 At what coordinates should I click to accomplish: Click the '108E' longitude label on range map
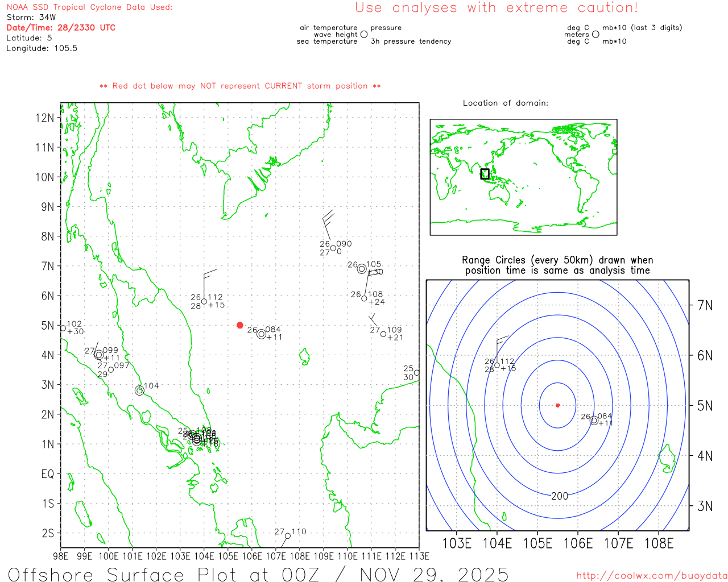[659, 543]
